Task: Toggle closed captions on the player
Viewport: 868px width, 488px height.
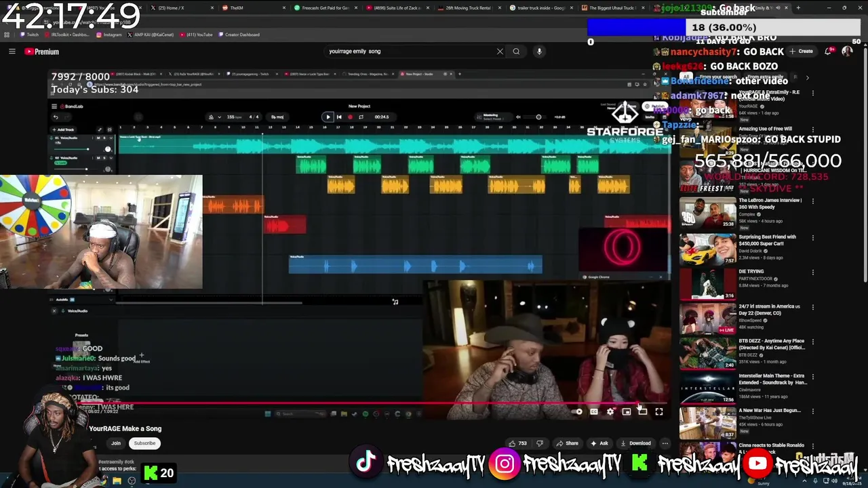Action: (594, 411)
